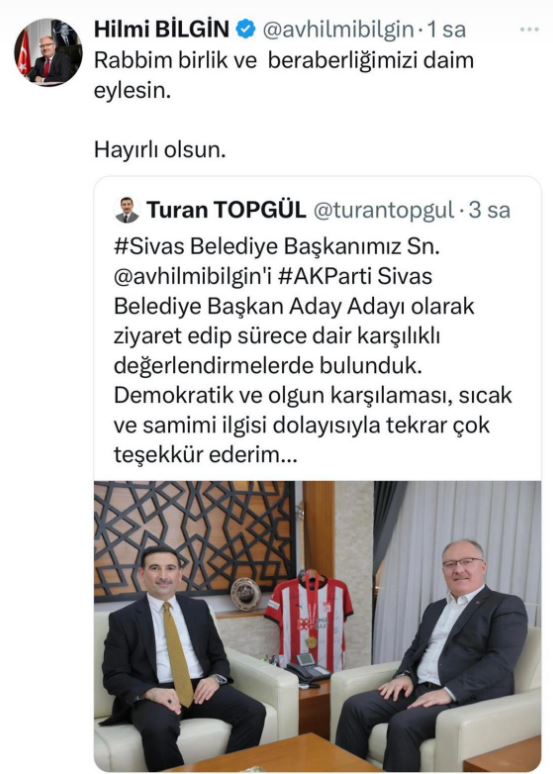Click the Turan TOPGÜL display name
The width and height of the screenshot is (553, 774).
coord(226,210)
